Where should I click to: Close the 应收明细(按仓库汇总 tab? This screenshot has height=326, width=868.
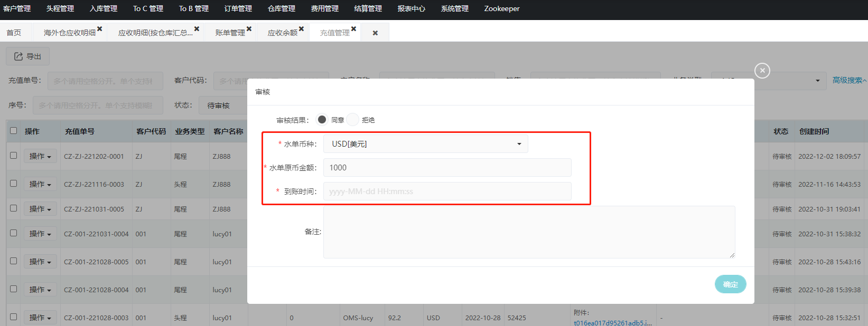pos(197,29)
